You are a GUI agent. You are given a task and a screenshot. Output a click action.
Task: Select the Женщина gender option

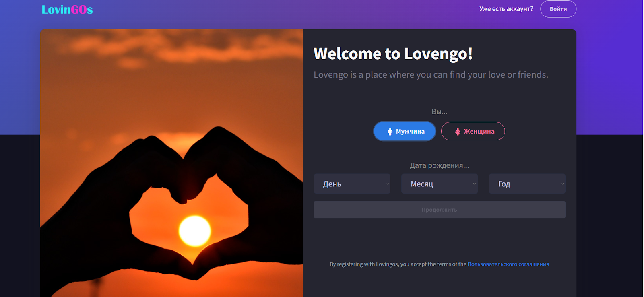point(473,131)
